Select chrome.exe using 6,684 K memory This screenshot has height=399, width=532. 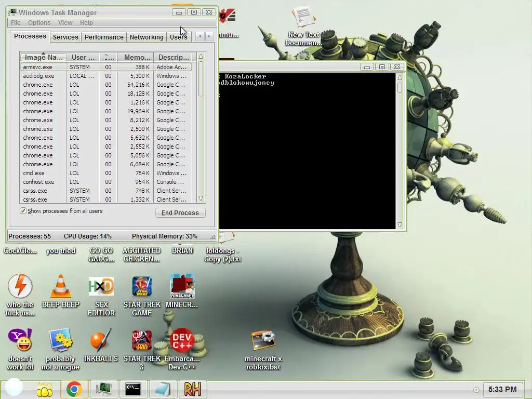106,164
